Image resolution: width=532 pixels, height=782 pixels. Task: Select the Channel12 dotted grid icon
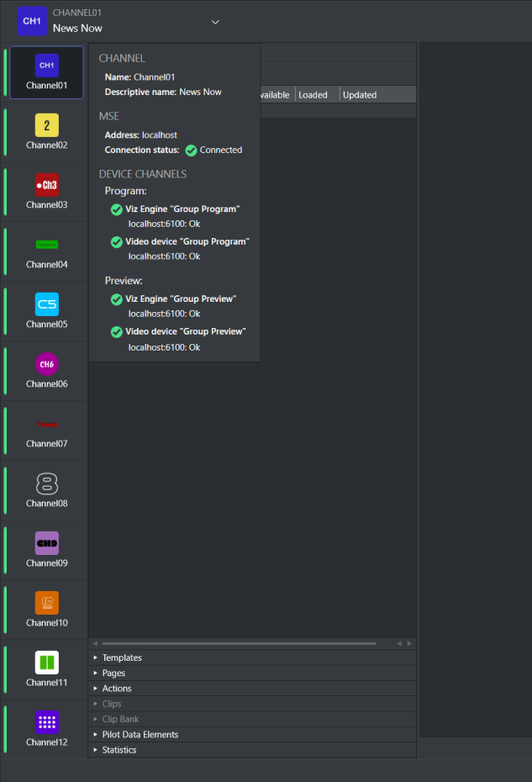pyautogui.click(x=46, y=722)
